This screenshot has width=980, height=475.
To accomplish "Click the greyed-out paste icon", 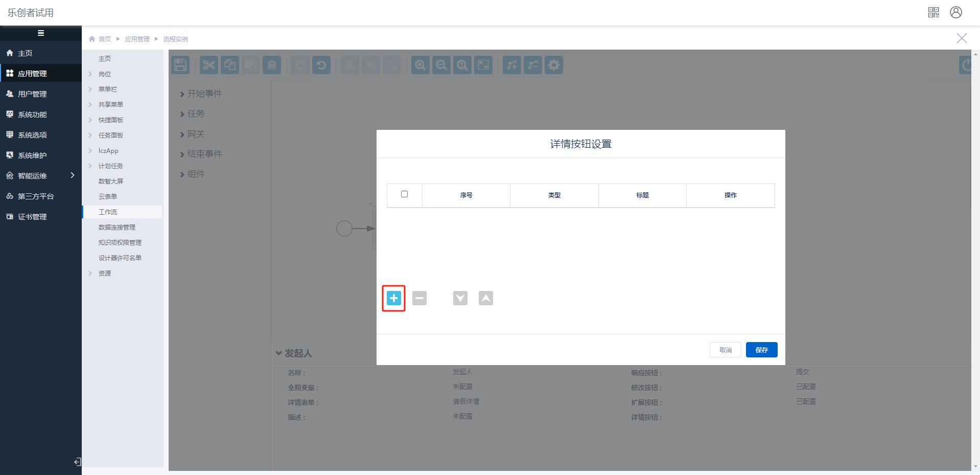I will point(251,65).
